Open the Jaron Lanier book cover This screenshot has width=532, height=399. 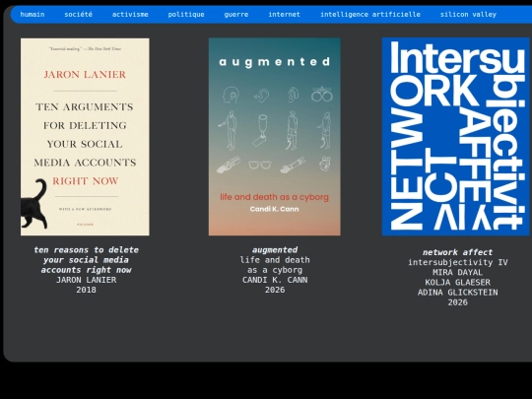85,137
